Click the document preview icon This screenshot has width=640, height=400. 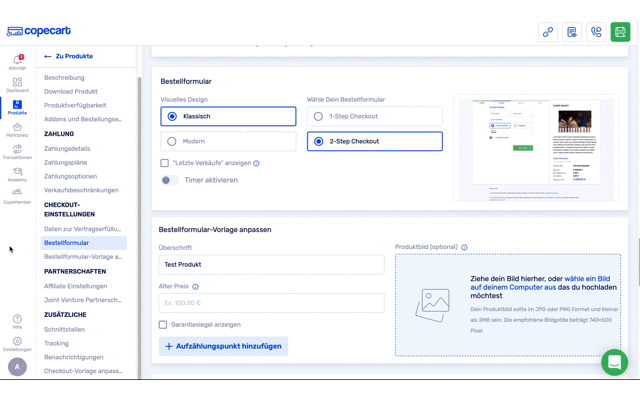[572, 32]
